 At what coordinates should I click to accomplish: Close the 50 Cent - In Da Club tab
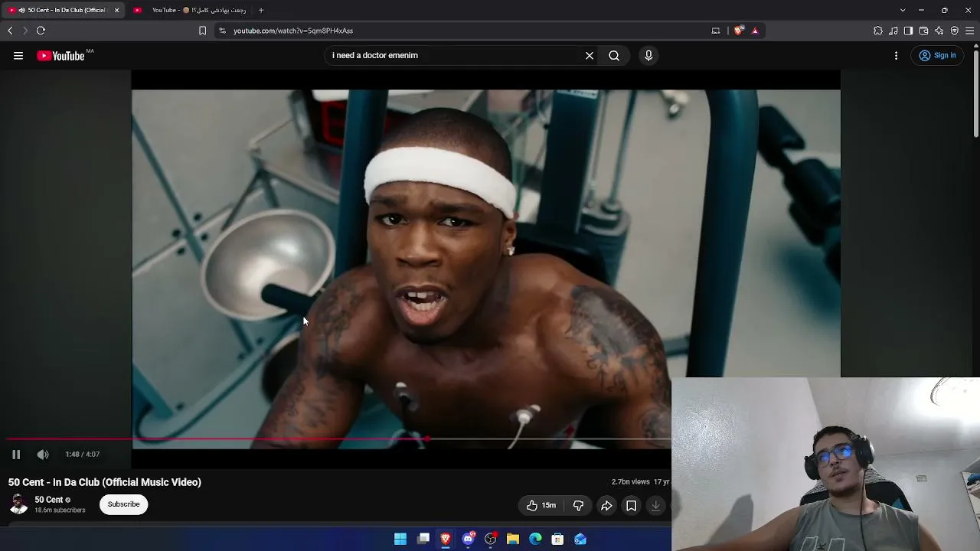(117, 10)
